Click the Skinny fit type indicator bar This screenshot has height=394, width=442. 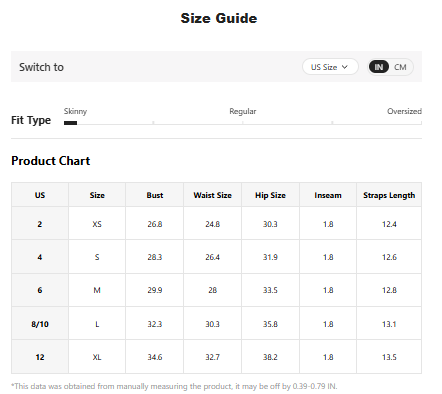[70, 123]
